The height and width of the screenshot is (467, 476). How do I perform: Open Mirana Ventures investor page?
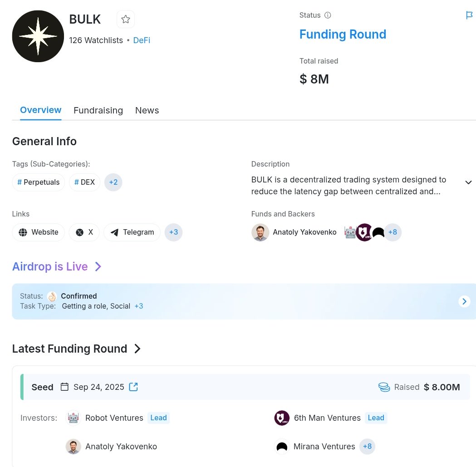pyautogui.click(x=324, y=447)
